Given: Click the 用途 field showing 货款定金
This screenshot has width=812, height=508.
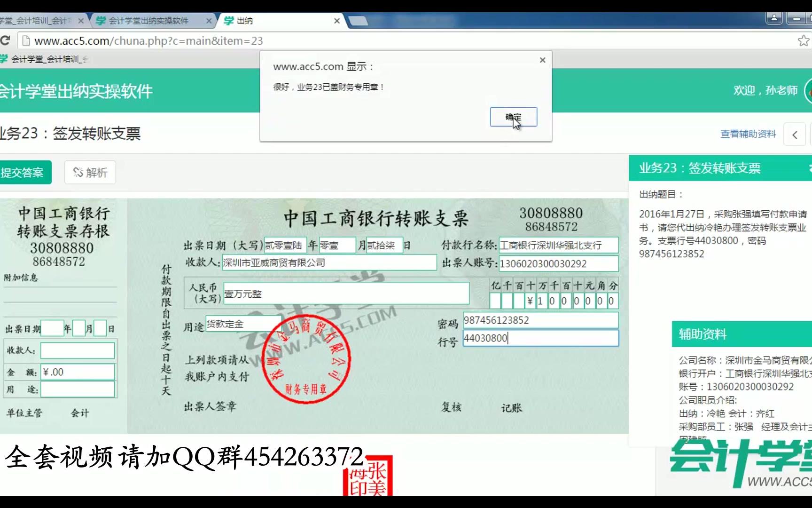Looking at the screenshot, I should [x=242, y=324].
